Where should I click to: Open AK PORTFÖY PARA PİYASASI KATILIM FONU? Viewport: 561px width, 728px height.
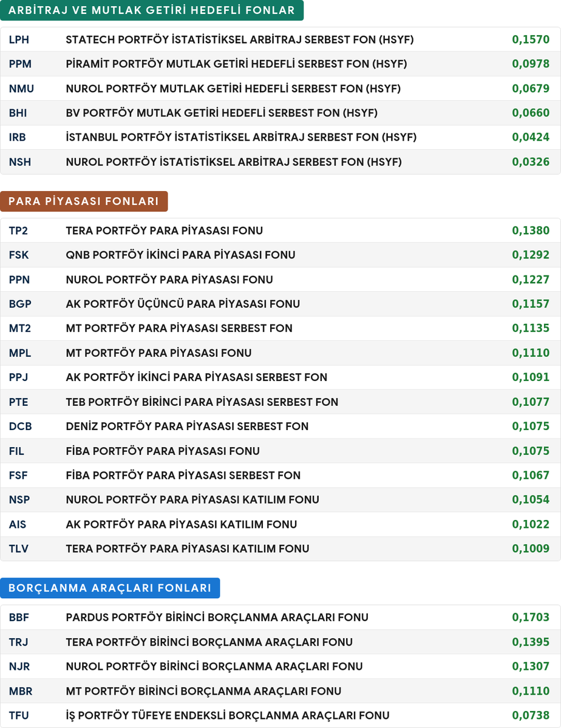[182, 524]
